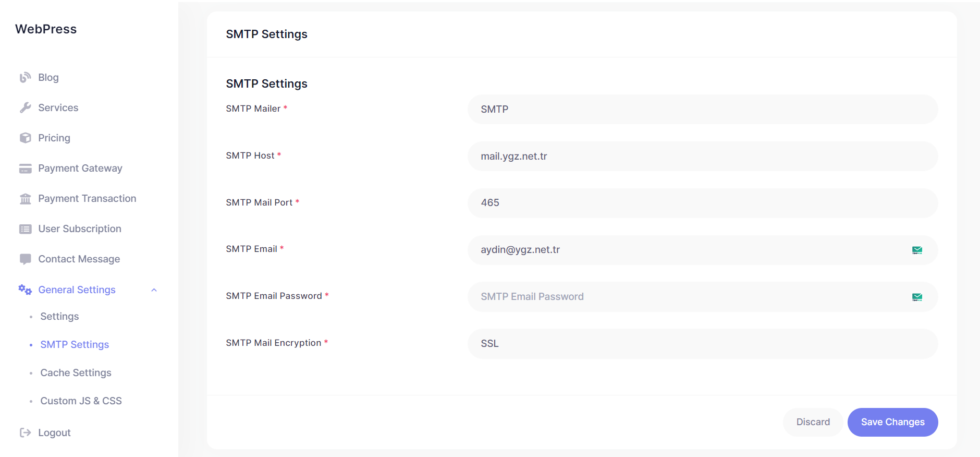
Task: Click the TempMail icon in SMTP Email field
Action: pyautogui.click(x=917, y=250)
